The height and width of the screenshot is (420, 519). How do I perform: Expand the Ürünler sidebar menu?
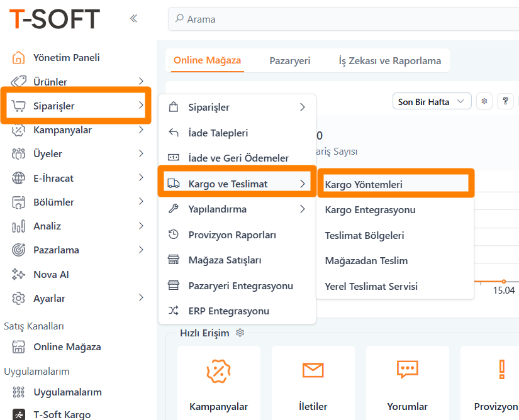click(x=141, y=82)
